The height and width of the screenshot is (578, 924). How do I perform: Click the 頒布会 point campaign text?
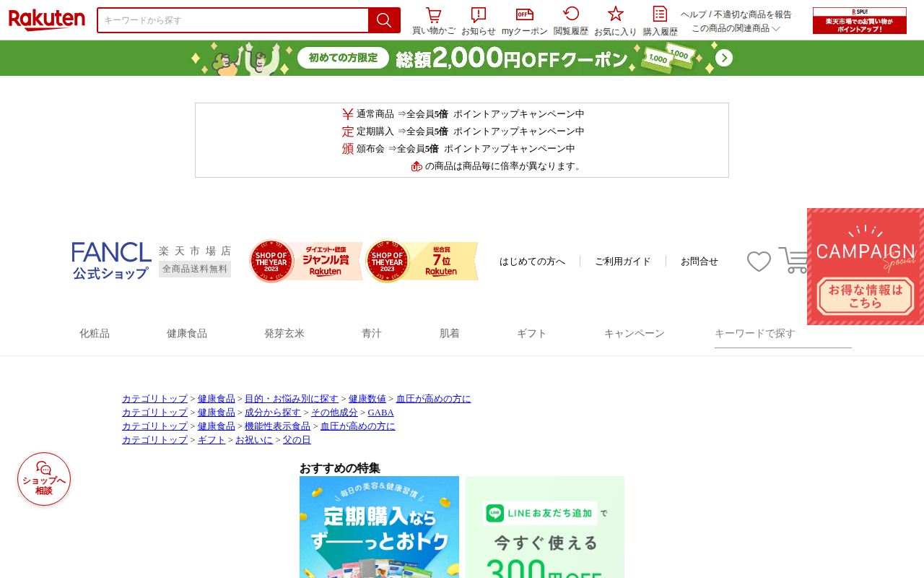point(458,149)
